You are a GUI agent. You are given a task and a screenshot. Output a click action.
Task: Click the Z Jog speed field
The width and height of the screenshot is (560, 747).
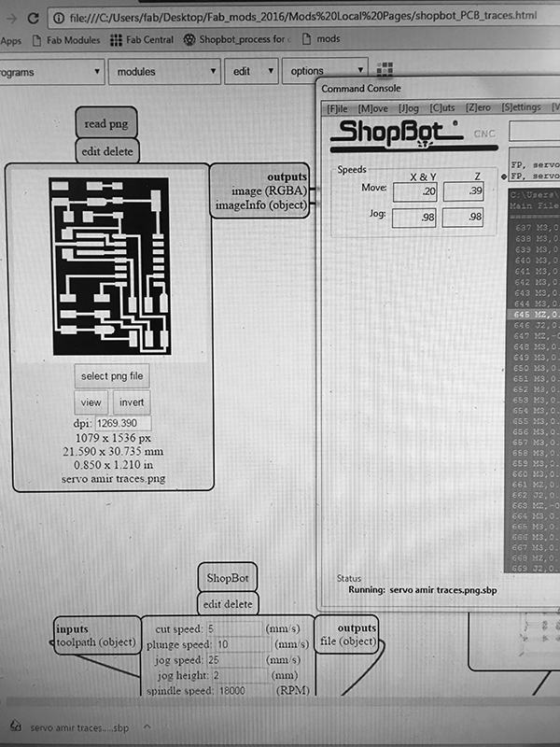(462, 217)
